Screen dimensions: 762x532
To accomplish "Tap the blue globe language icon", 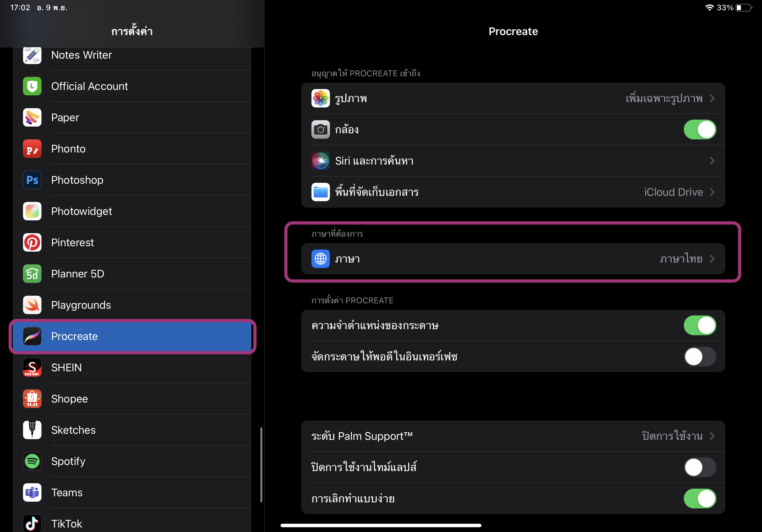I will tap(320, 259).
